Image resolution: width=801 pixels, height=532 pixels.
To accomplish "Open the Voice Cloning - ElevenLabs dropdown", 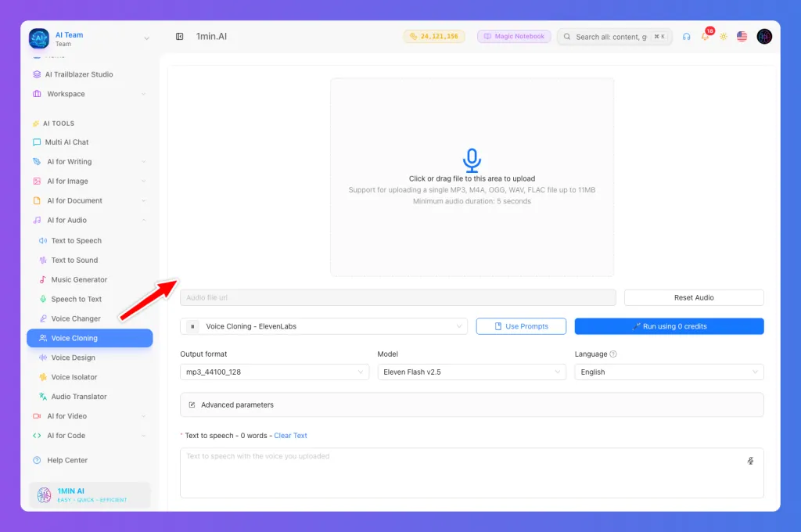I will click(x=324, y=326).
